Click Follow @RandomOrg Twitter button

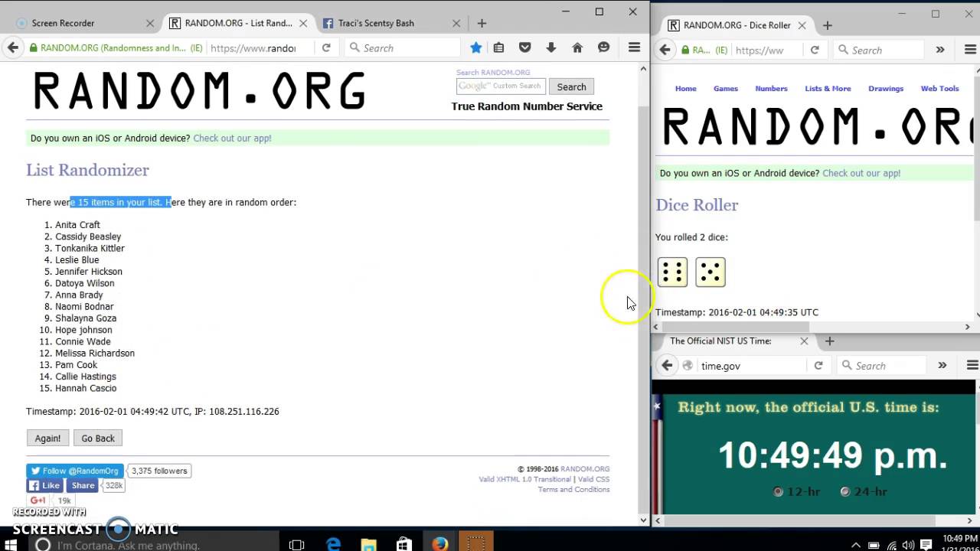[75, 471]
